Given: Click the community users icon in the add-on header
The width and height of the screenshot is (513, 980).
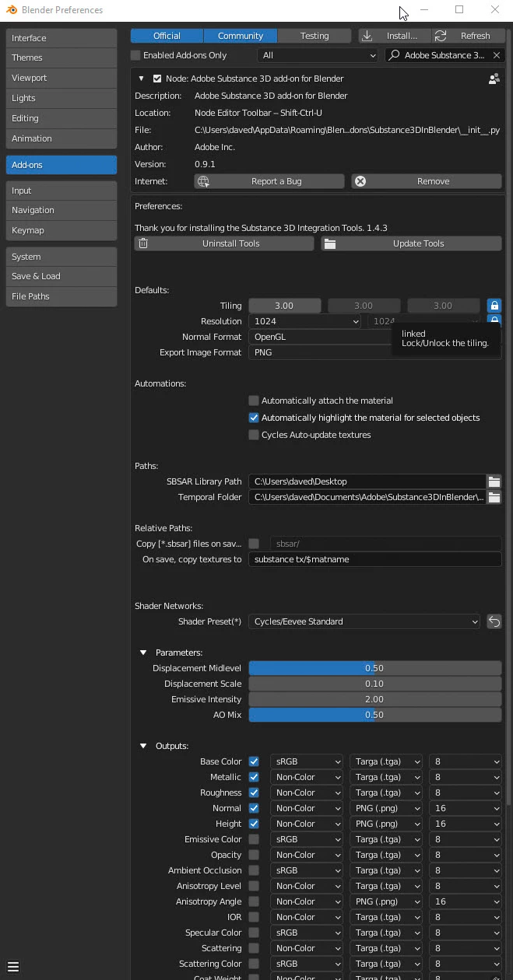Looking at the screenshot, I should (x=494, y=79).
